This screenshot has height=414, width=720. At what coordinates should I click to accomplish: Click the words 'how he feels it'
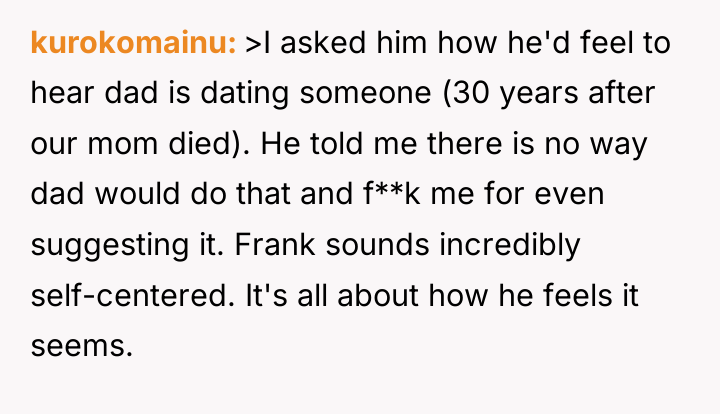point(534,295)
